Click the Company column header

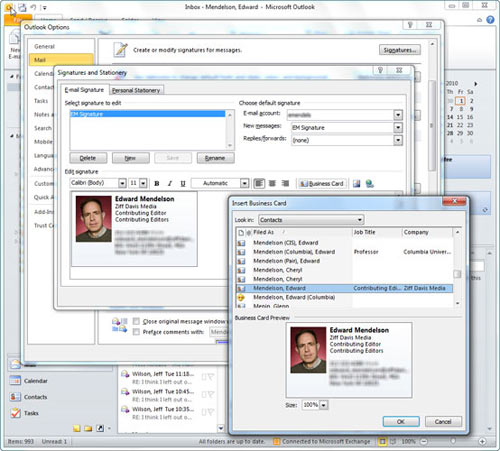tap(427, 232)
